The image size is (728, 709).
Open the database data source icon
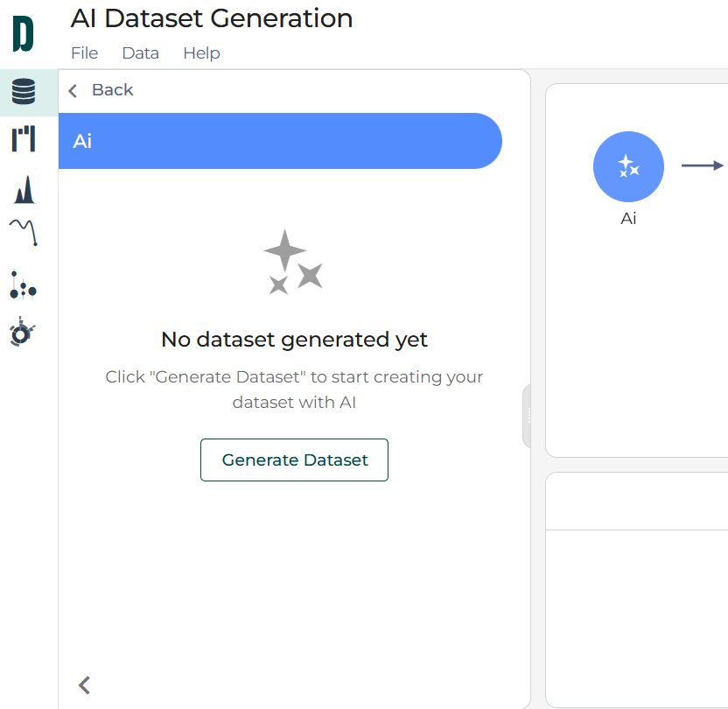[x=24, y=91]
